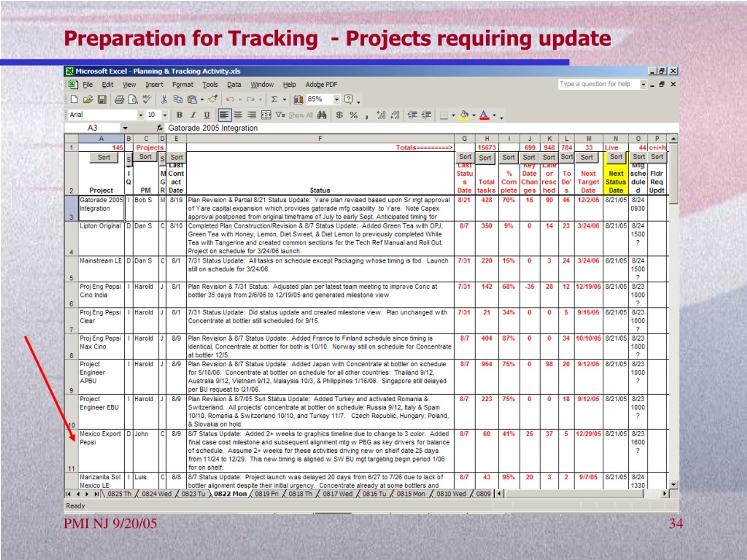Click the binoculars Find icon
This screenshot has width=747, height=560.
(322, 115)
